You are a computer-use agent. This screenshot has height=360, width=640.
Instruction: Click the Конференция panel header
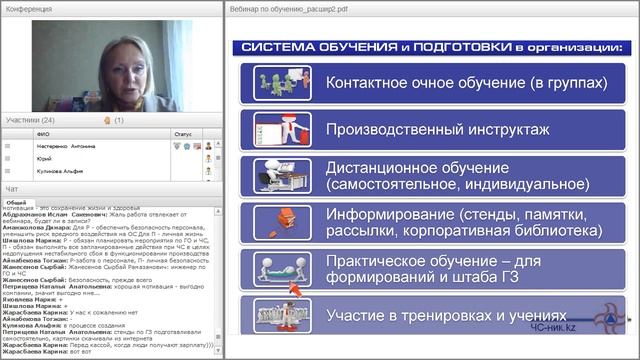(112, 9)
